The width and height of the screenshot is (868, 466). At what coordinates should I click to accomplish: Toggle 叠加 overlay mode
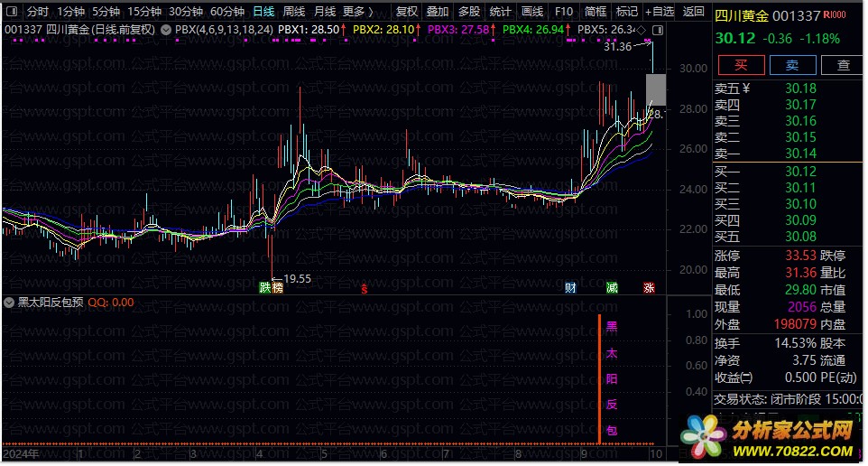[x=438, y=12]
